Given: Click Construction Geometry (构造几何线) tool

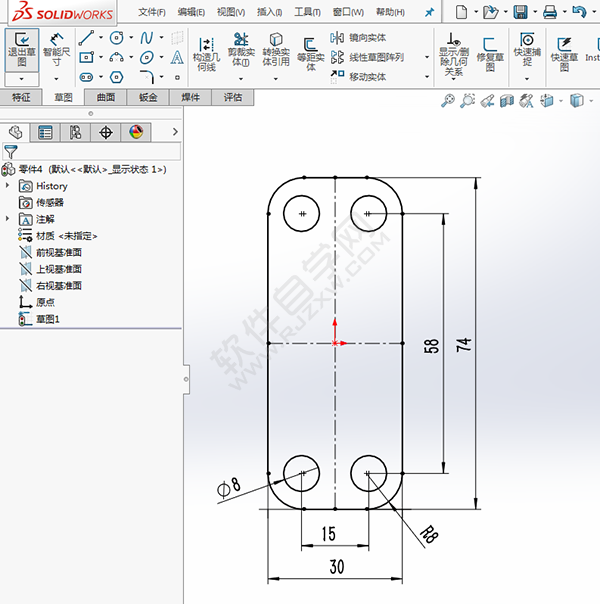Looking at the screenshot, I should (206, 54).
